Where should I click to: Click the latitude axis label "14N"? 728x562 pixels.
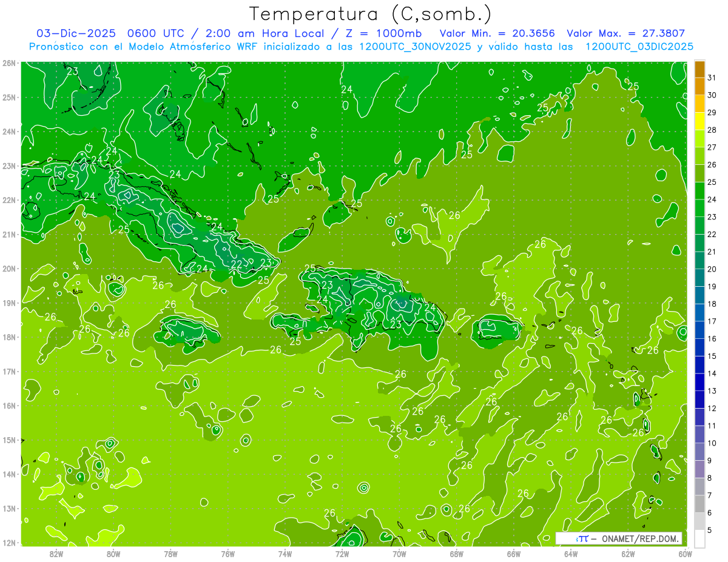tap(8, 474)
